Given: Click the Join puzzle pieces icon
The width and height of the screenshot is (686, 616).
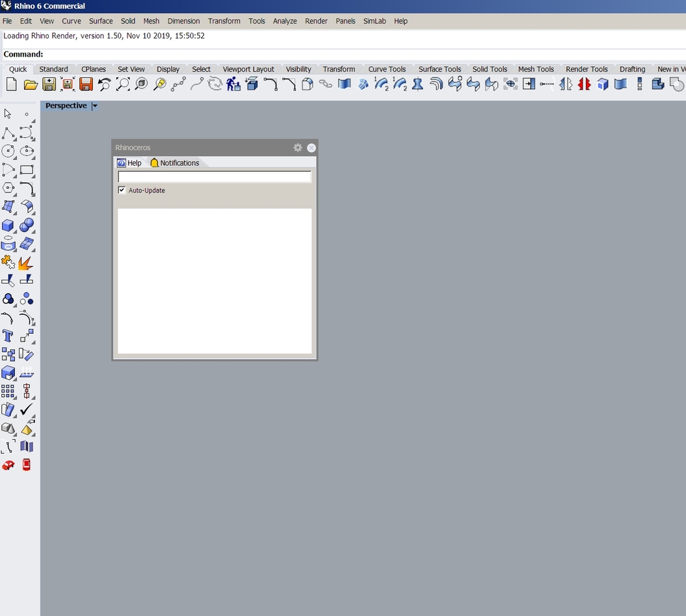Looking at the screenshot, I should tap(8, 262).
